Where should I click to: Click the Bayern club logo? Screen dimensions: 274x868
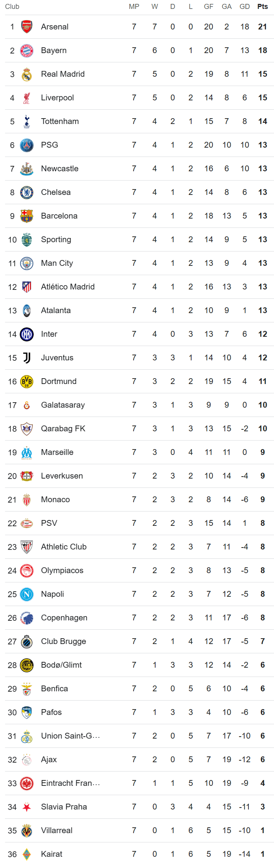[27, 50]
